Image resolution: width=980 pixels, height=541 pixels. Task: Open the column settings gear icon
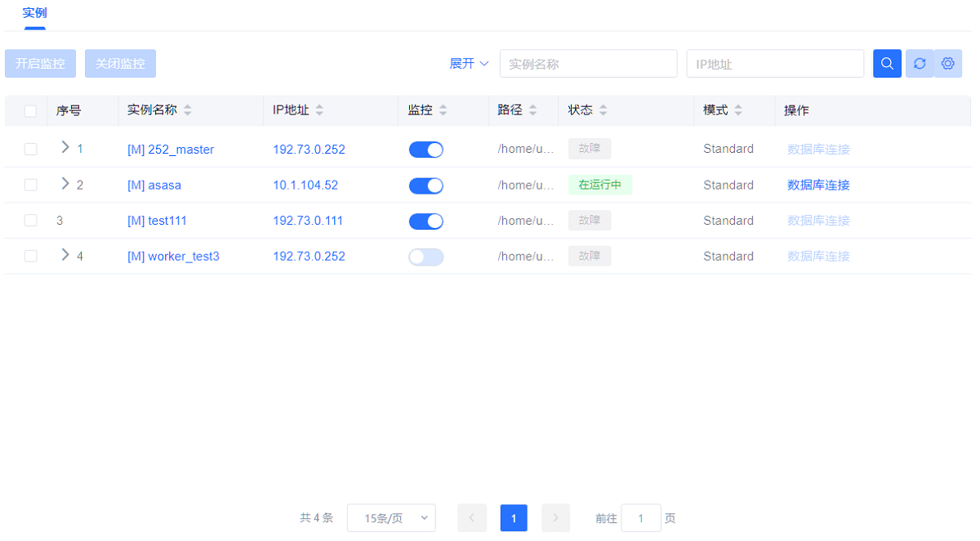947,64
